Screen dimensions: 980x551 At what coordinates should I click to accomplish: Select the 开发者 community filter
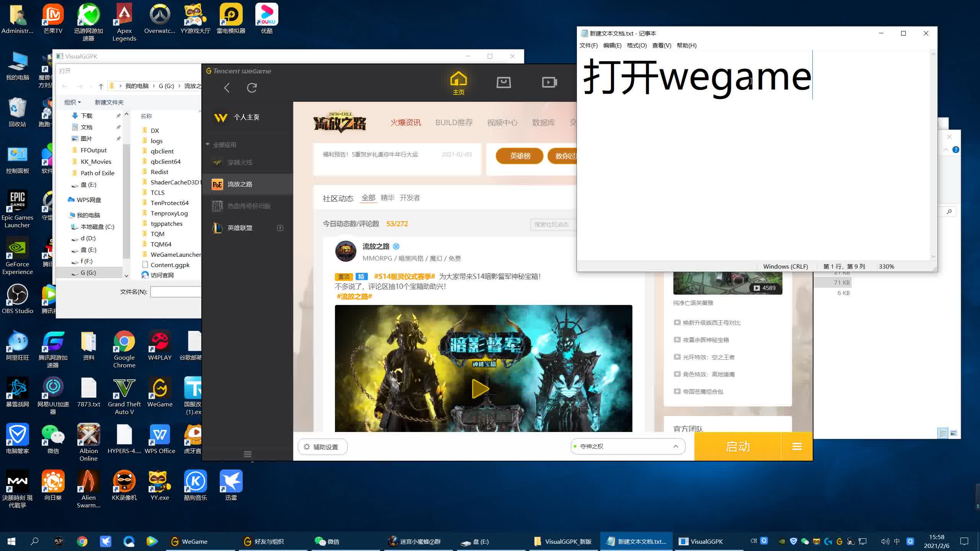(x=410, y=198)
